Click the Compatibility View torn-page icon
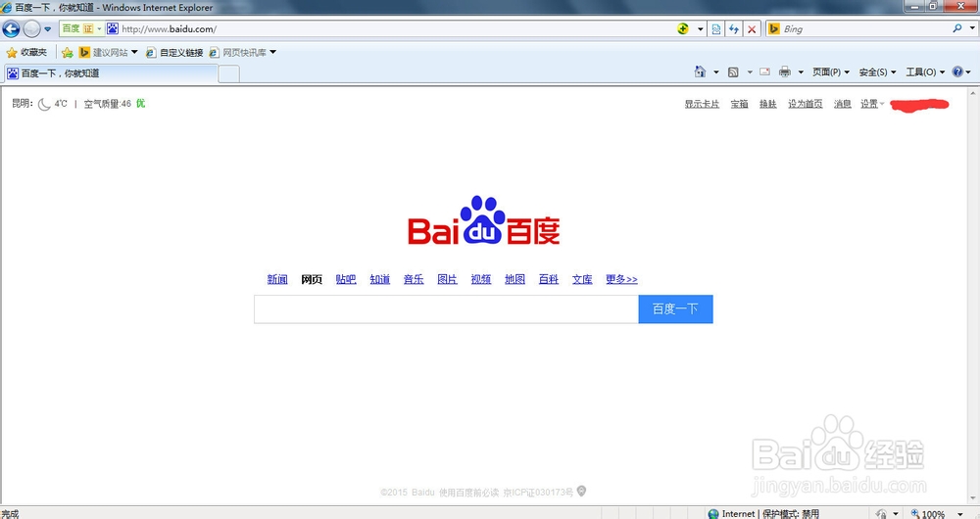The width and height of the screenshot is (980, 519). [716, 28]
